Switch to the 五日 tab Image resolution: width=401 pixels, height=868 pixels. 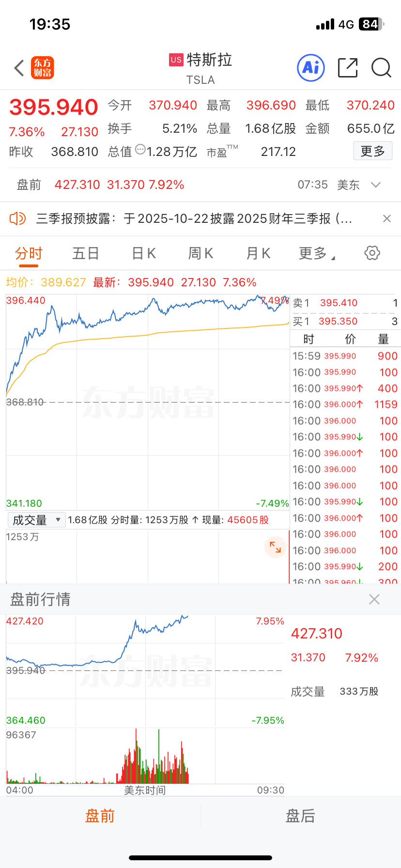86,253
